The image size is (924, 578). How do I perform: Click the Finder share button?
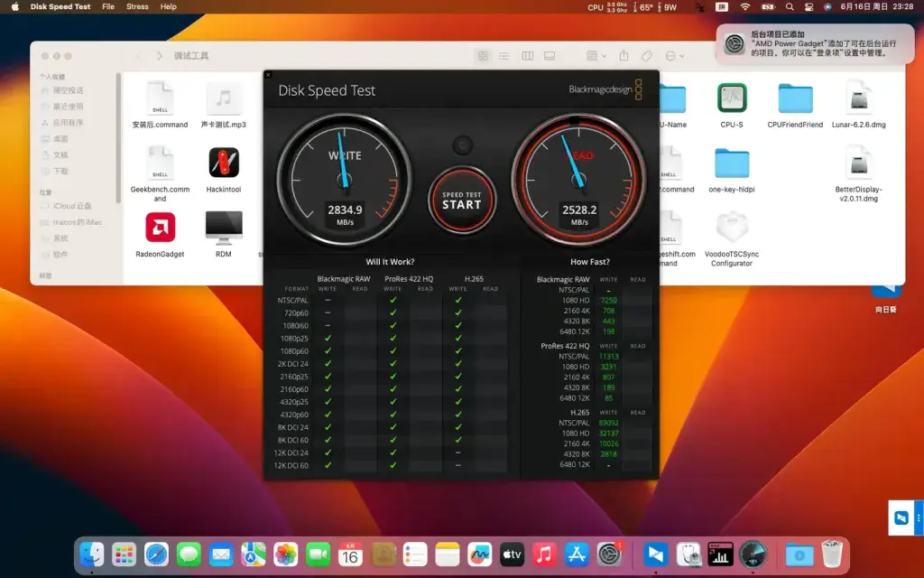(624, 55)
